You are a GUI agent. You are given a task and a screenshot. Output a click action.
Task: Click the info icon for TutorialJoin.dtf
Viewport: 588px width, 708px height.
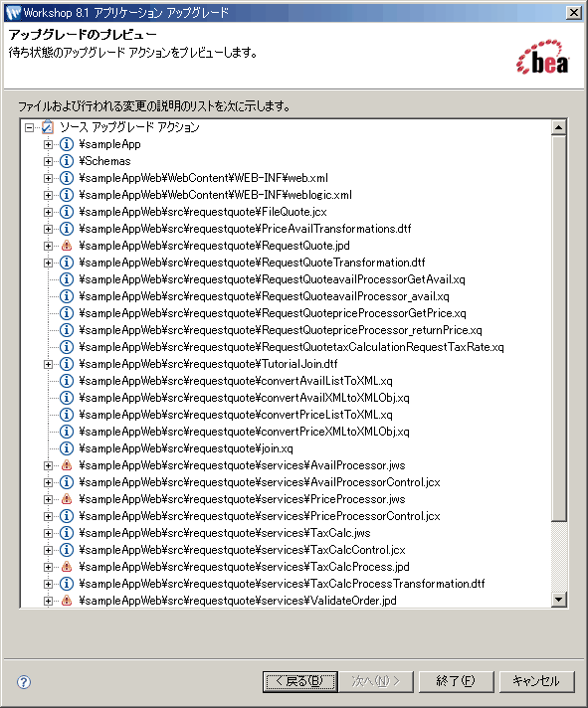click(x=67, y=364)
